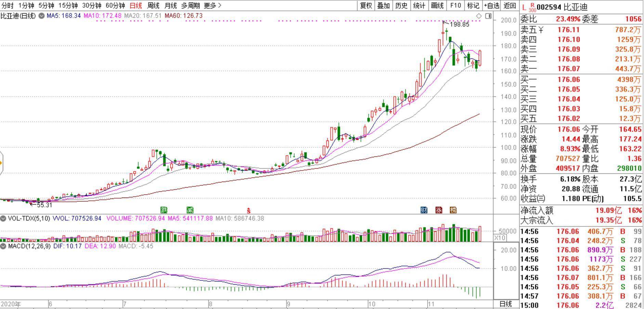The width and height of the screenshot is (644, 309).
Task: Activate the 画线 drawing tool button
Action: pyautogui.click(x=437, y=5)
